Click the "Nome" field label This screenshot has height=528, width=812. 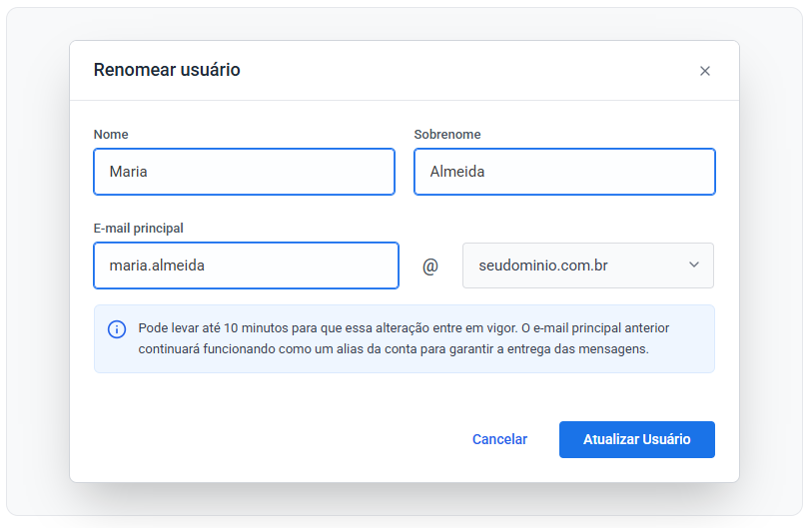click(111, 135)
